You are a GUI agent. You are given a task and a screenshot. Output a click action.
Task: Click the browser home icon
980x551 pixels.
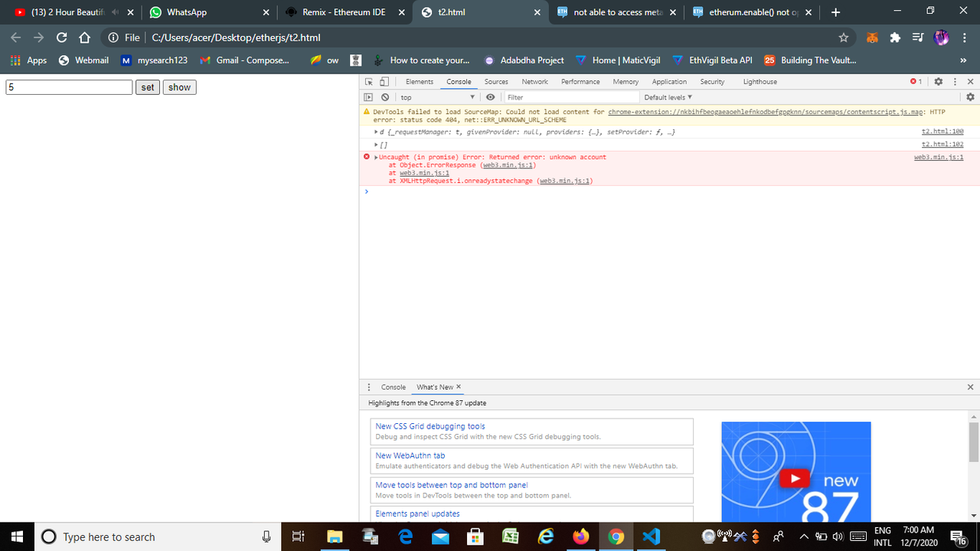click(84, 37)
